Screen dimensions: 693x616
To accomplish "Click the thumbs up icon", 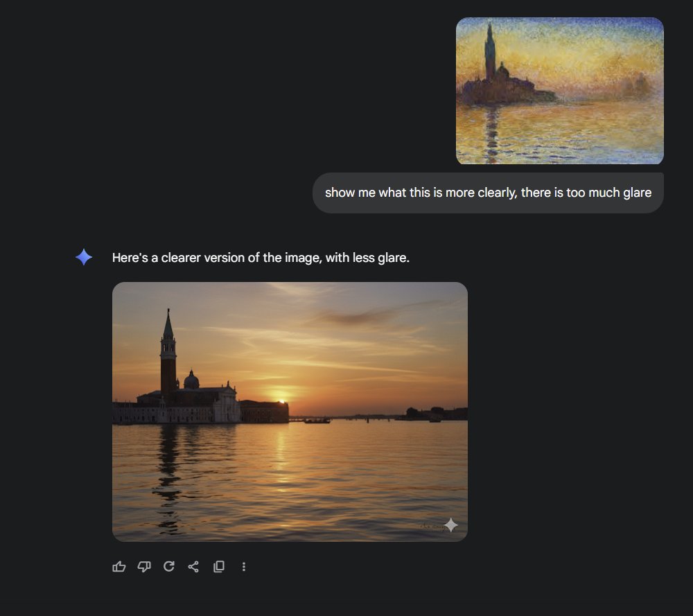I will (x=119, y=567).
